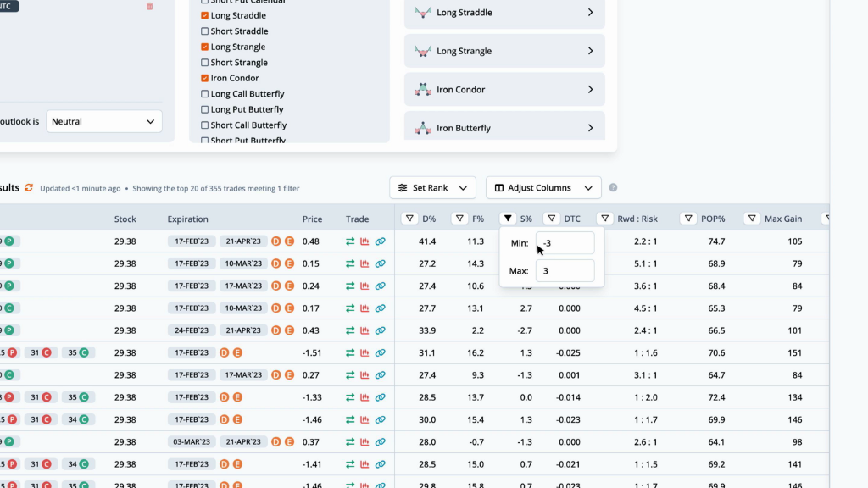Image resolution: width=868 pixels, height=488 pixels.
Task: Copy link icon in the 0.17 price row
Action: pyautogui.click(x=380, y=308)
